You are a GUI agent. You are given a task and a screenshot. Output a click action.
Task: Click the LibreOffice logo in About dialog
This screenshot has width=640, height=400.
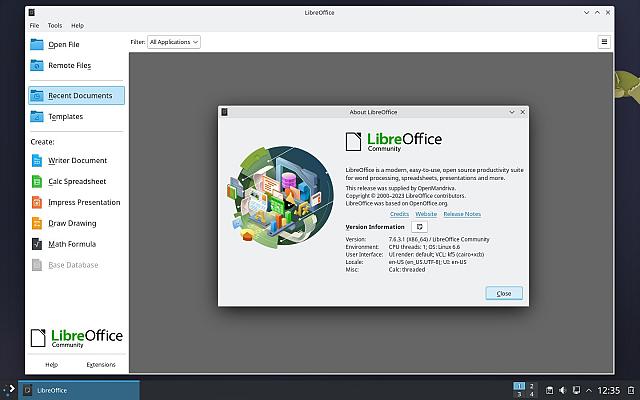[394, 142]
